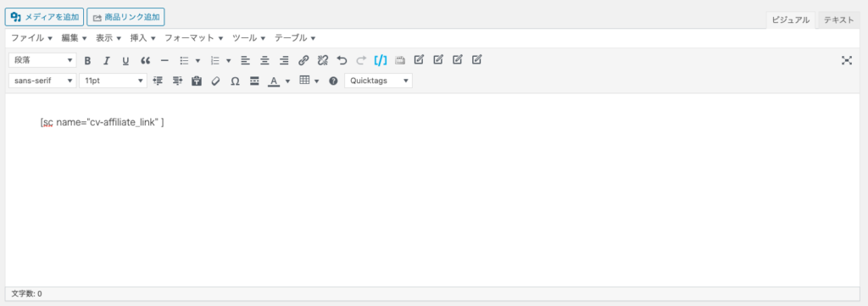
Task: Click the blue shortcode bracket icon
Action: (x=381, y=60)
